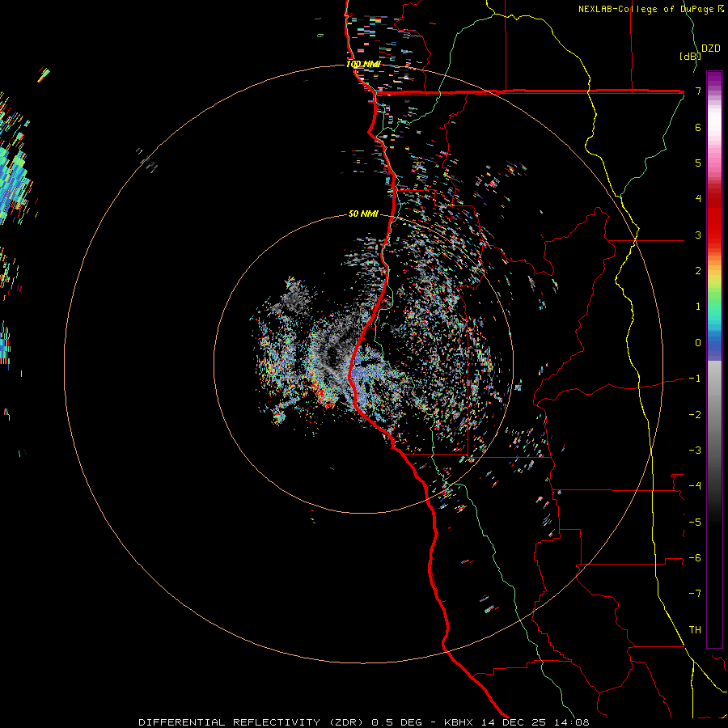
Task: Click the KBHX station identifier
Action: [x=459, y=722]
